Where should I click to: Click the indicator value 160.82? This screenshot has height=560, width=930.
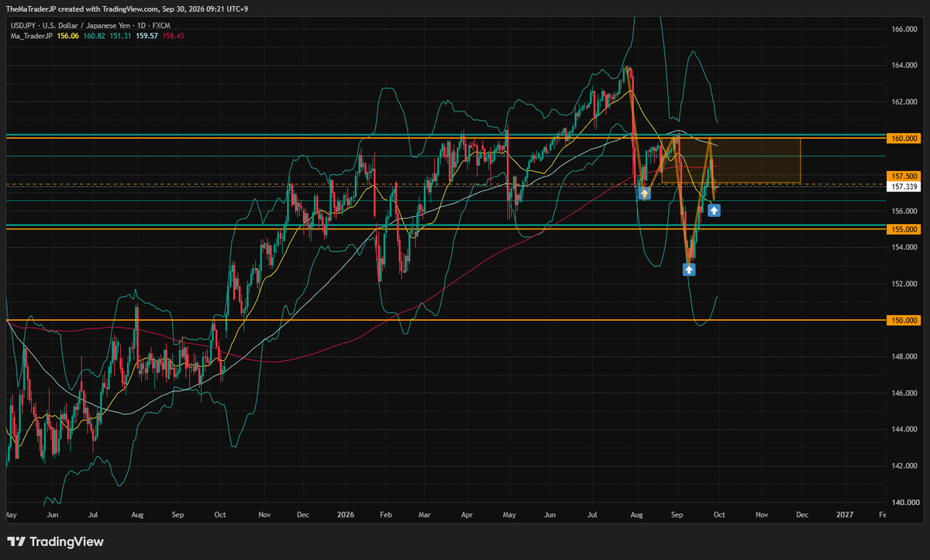click(95, 36)
